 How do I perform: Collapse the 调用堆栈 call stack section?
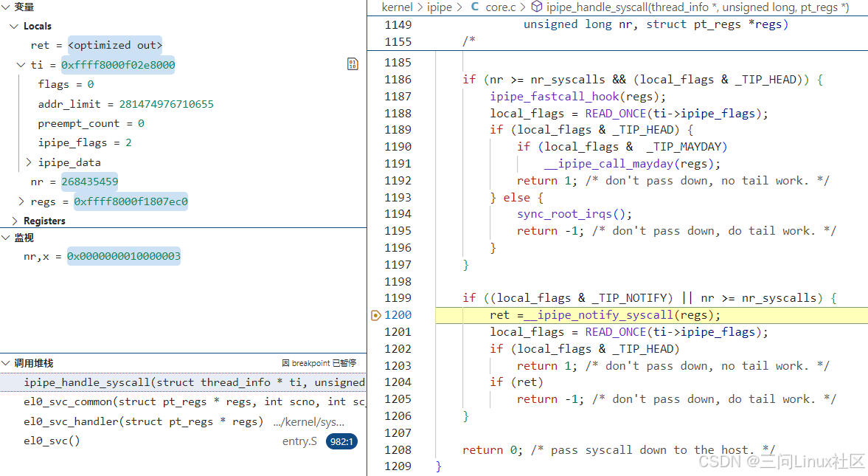point(6,364)
